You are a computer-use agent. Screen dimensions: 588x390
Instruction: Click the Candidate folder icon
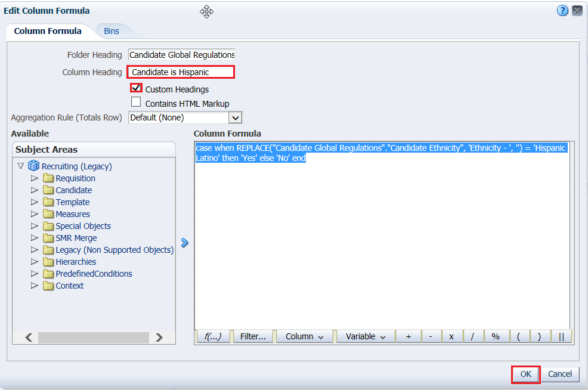click(48, 190)
